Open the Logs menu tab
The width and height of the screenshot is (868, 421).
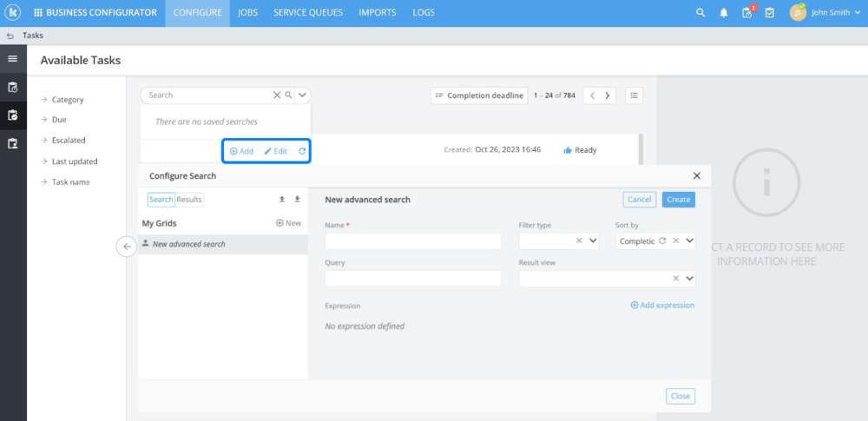(x=424, y=13)
